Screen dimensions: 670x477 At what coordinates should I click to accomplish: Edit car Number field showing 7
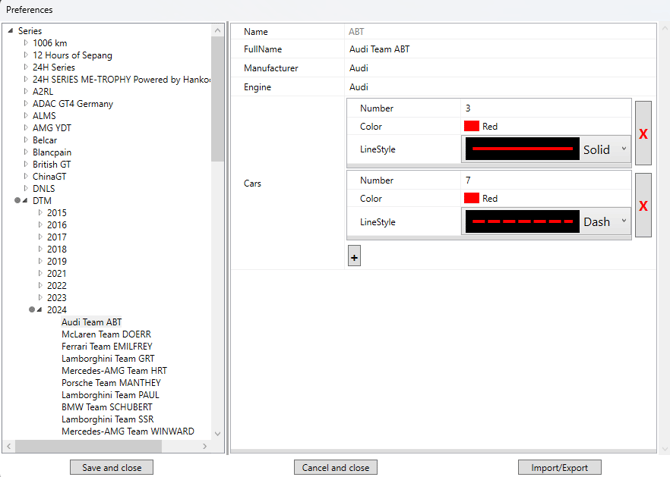coord(546,180)
